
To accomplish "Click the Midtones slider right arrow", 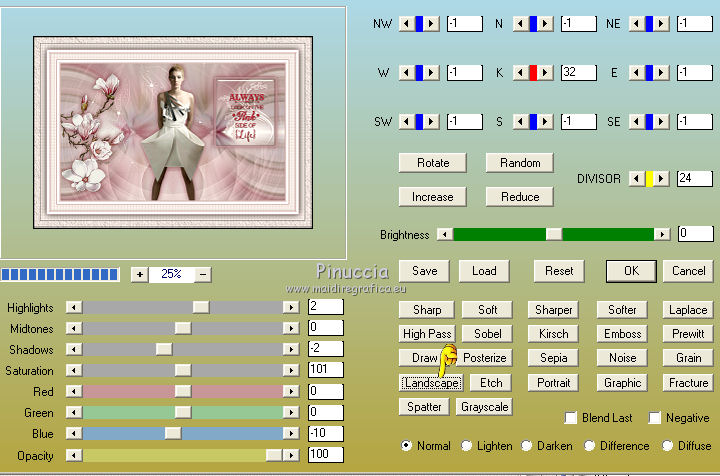I will [x=291, y=328].
